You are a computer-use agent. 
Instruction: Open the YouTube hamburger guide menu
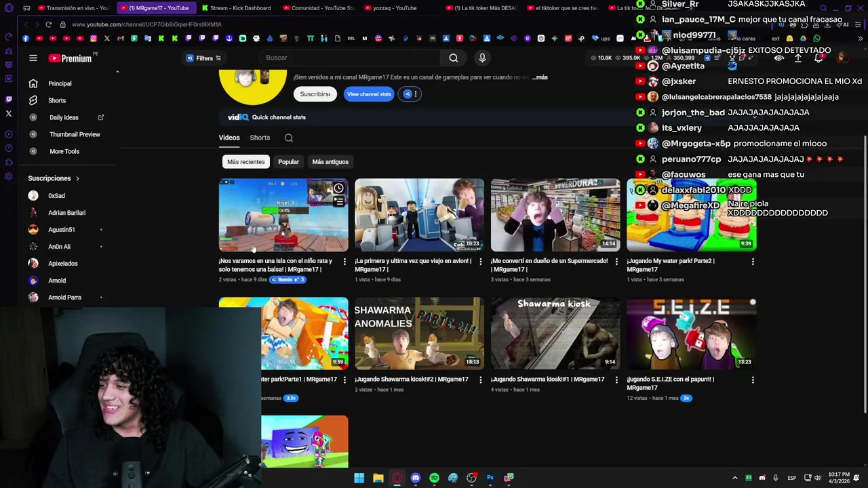click(33, 58)
